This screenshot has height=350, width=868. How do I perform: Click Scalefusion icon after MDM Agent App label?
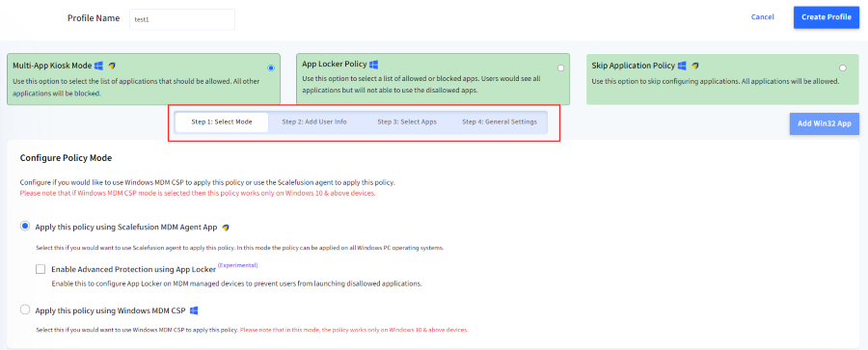[226, 227]
